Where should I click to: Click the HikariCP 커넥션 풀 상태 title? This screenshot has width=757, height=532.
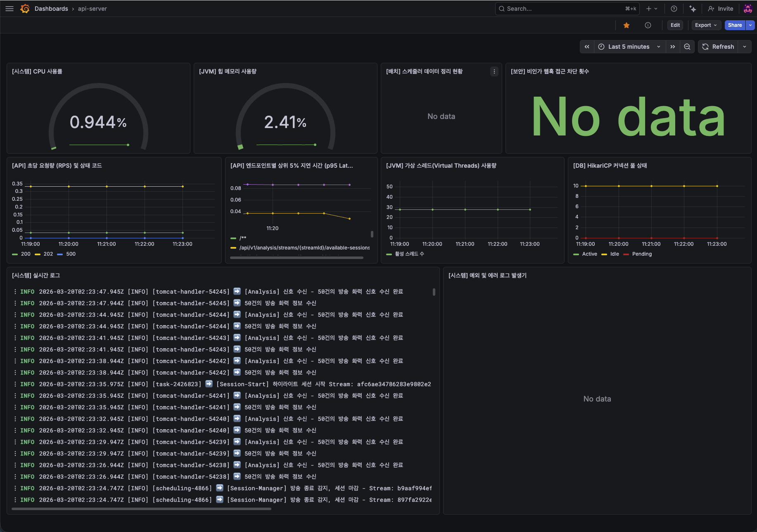[610, 166]
